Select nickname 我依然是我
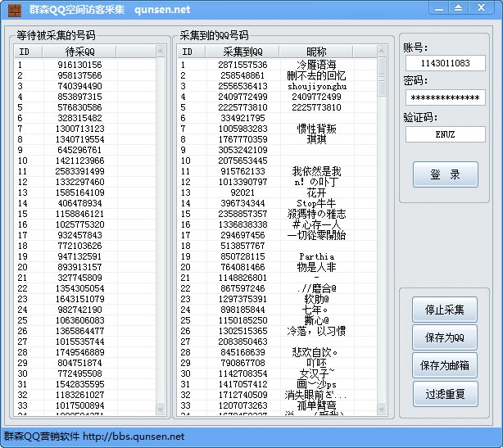This screenshot has height=448, width=503. point(316,171)
